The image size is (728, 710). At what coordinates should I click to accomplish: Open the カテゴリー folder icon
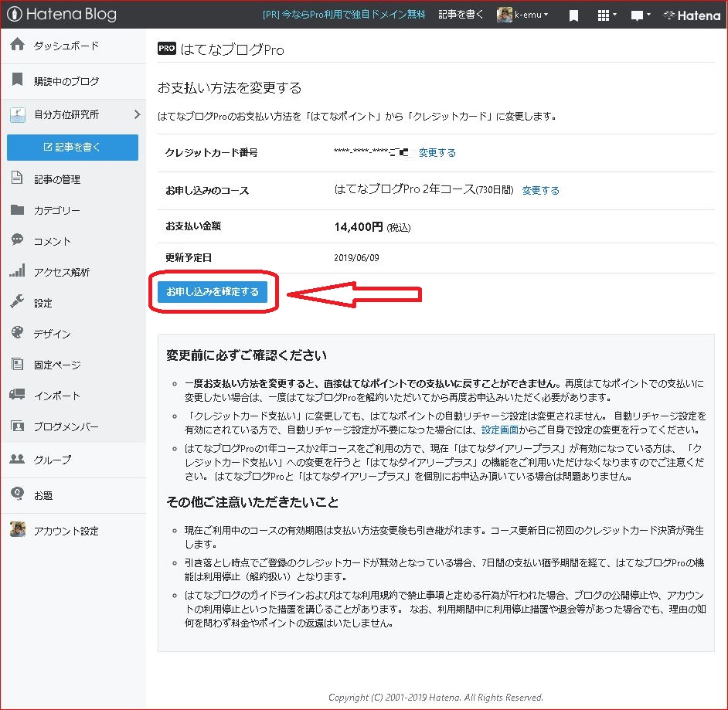tap(17, 209)
